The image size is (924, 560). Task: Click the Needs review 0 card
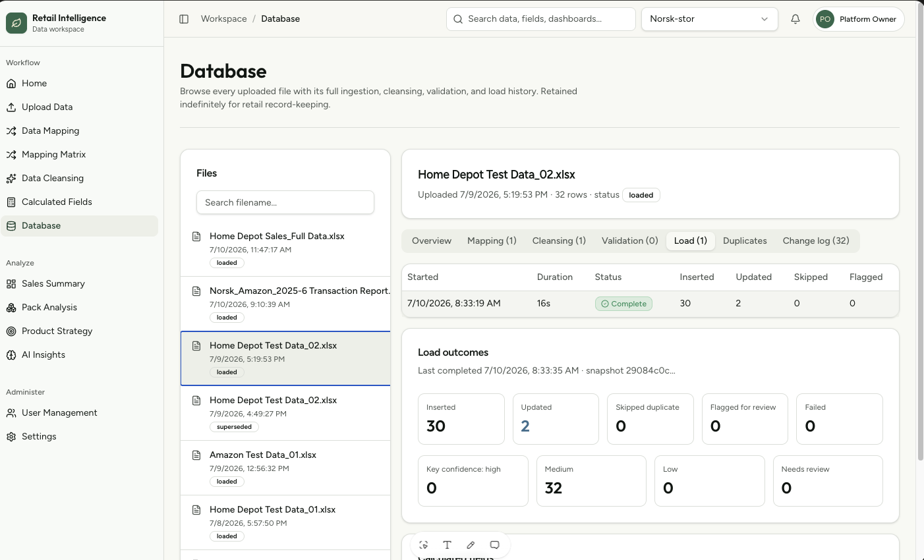point(828,481)
